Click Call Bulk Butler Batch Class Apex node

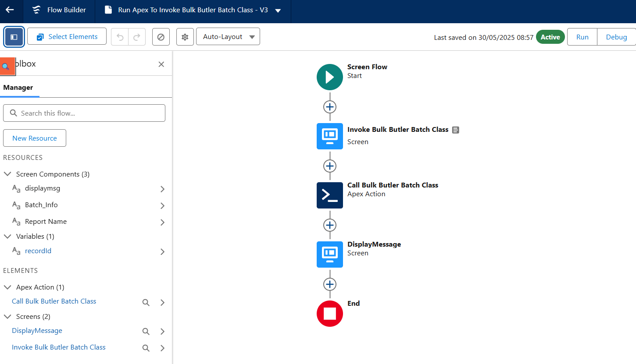click(330, 195)
